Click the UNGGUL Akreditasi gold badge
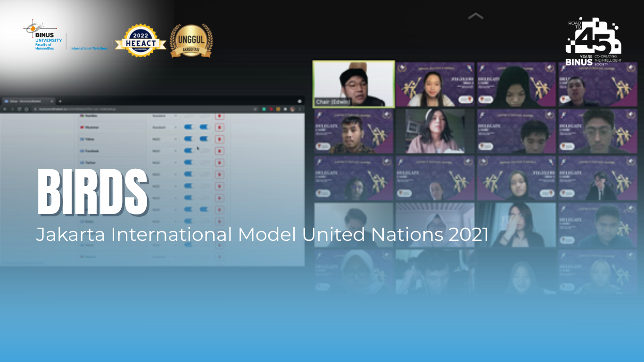 (x=191, y=41)
